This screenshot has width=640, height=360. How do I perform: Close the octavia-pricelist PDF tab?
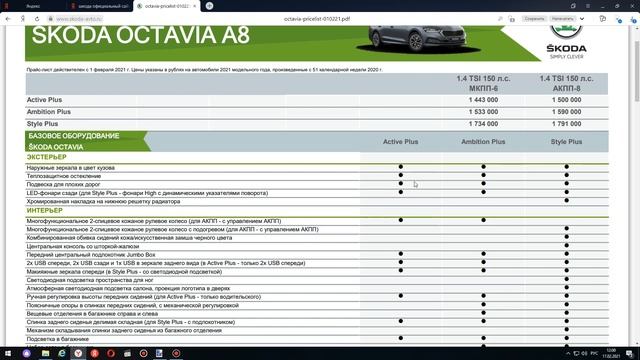click(195, 6)
